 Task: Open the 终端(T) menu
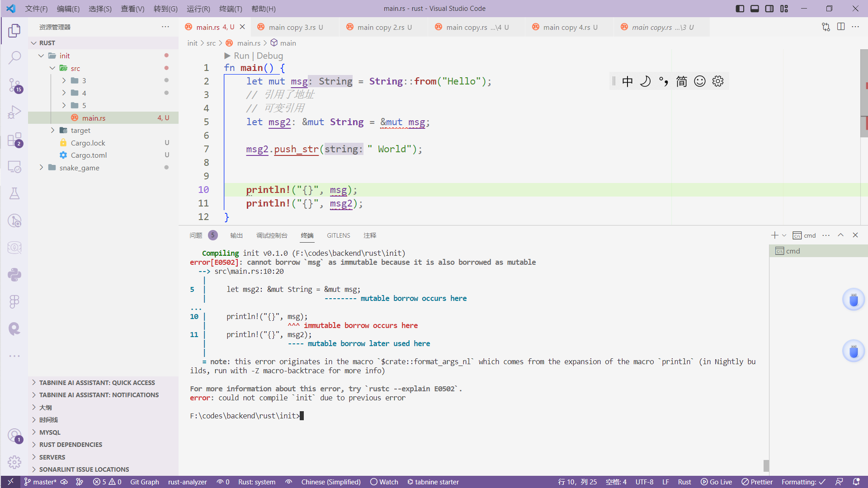(x=231, y=9)
